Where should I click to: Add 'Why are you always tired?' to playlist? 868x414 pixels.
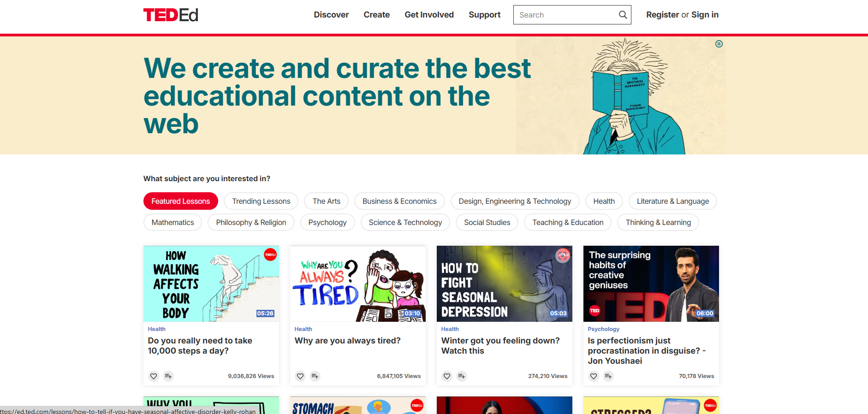tap(315, 376)
